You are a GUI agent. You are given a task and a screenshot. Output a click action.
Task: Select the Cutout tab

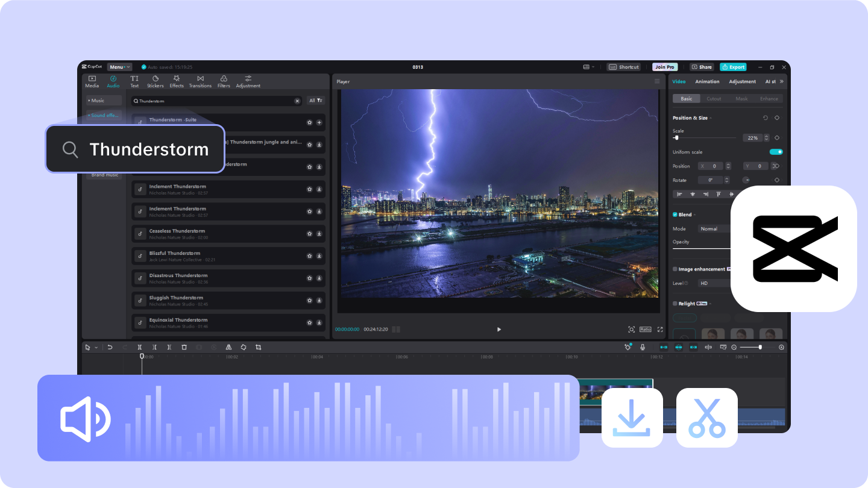pos(713,99)
